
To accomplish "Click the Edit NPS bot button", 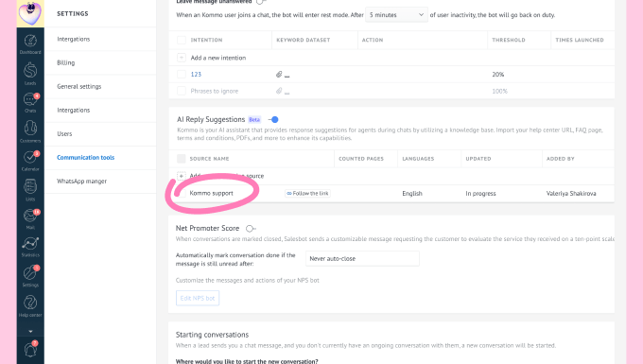I will click(x=198, y=298).
